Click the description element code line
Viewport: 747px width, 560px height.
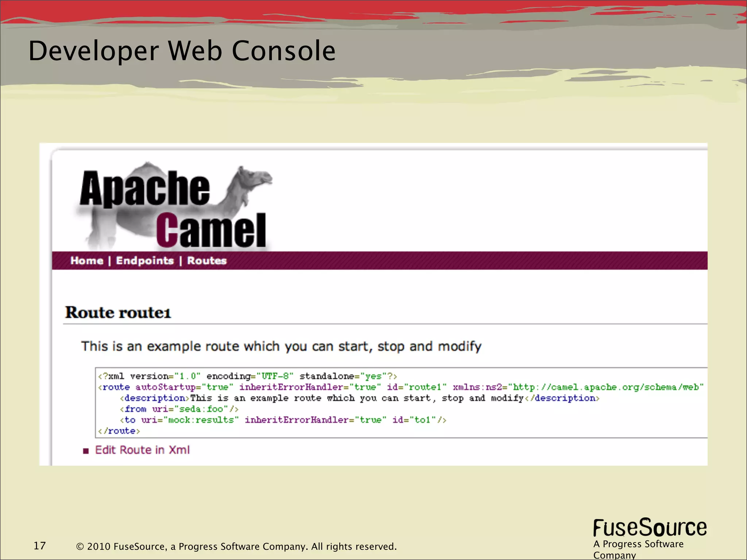pos(359,398)
